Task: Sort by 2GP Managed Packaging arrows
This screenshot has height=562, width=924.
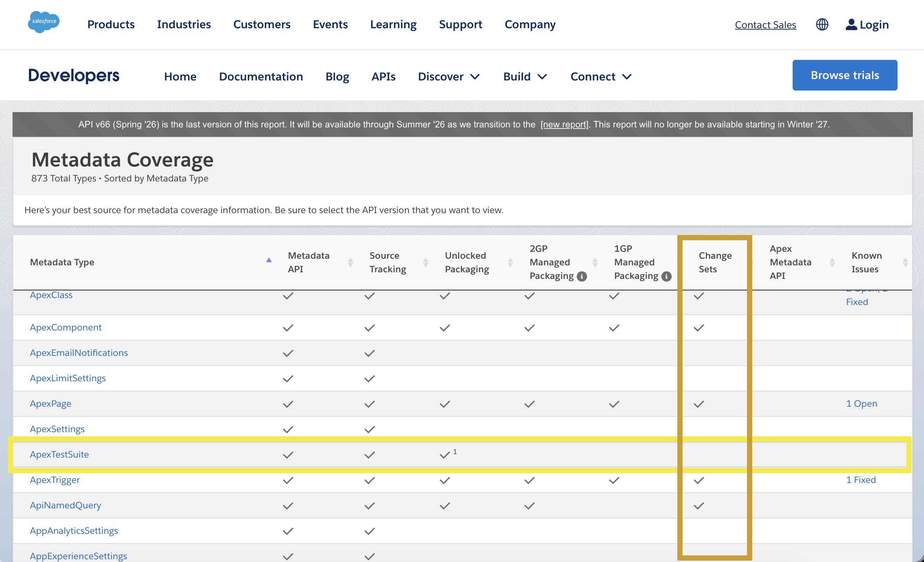Action: coord(595,262)
